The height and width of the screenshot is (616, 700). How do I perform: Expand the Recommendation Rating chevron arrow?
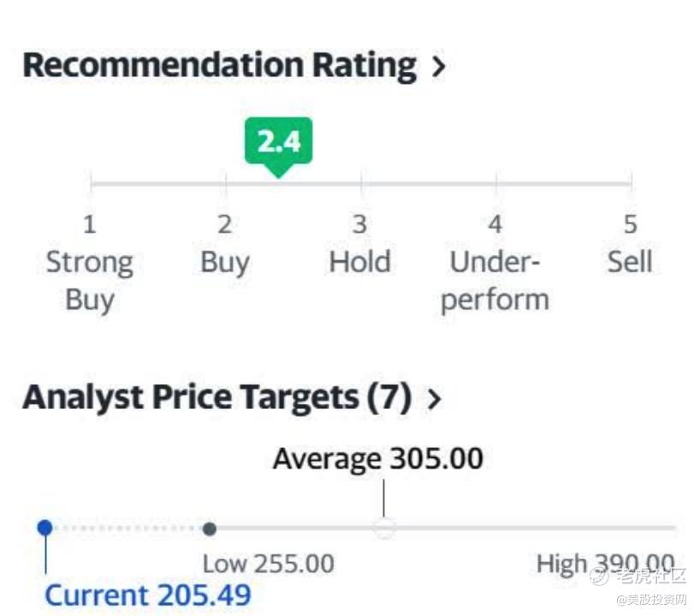439,67
